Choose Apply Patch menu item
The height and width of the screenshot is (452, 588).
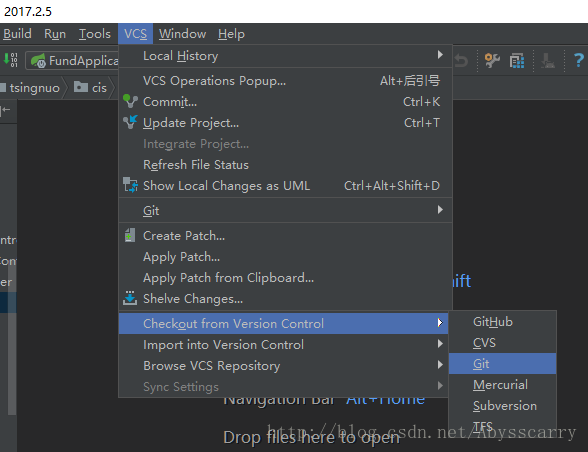coord(285,257)
